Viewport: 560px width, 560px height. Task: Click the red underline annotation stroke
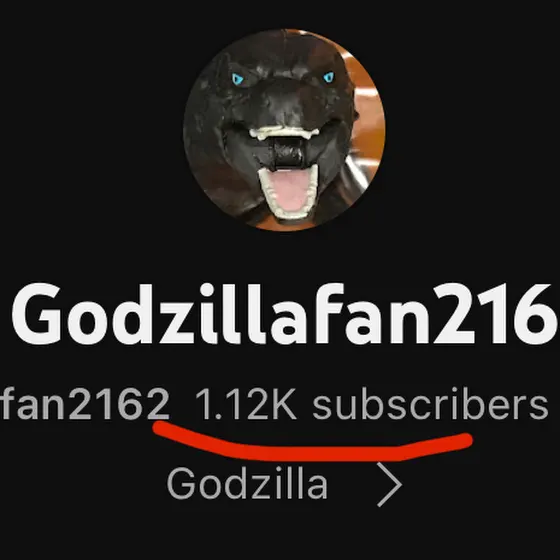click(313, 443)
